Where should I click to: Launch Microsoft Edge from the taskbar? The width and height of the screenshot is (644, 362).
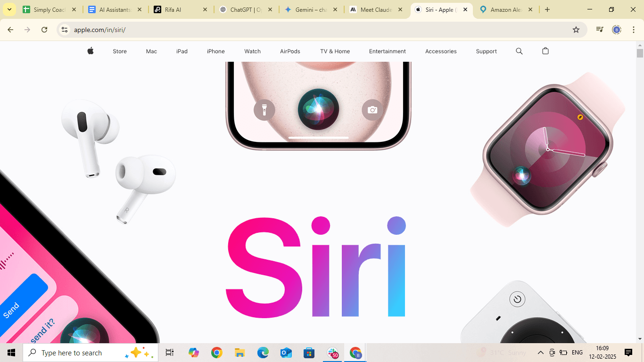coord(263,353)
